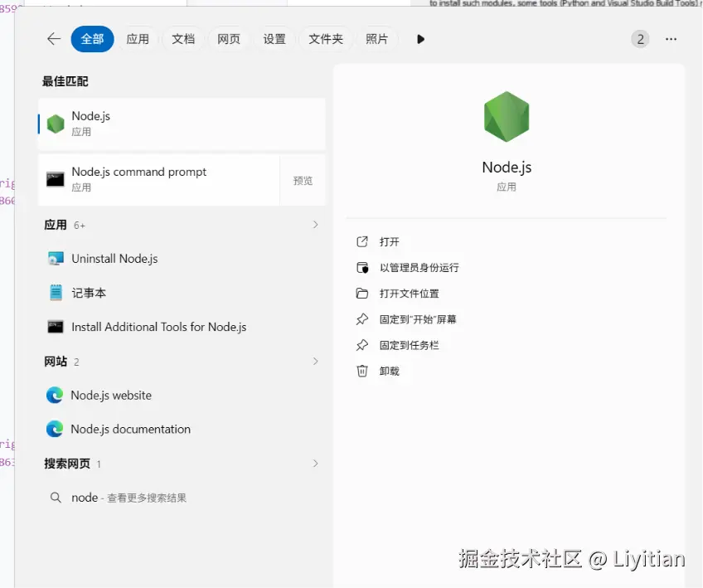Choose 固定到任务栏
The image size is (703, 588).
(x=410, y=345)
